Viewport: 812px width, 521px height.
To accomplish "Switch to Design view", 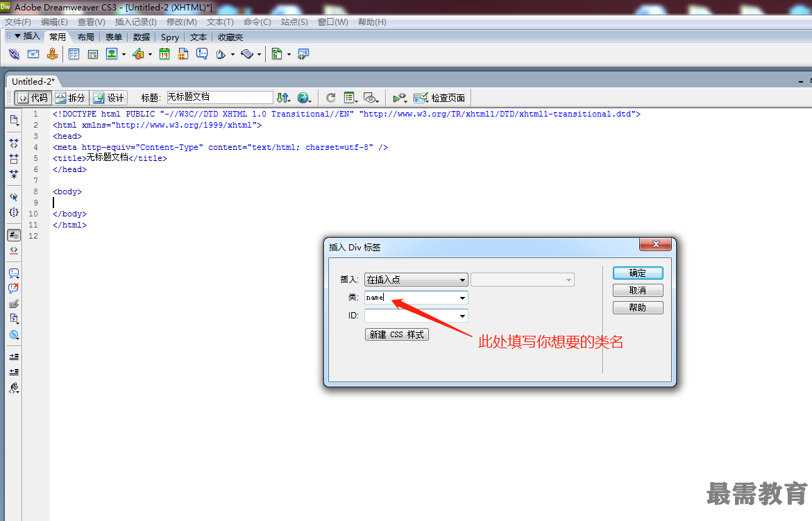I will pos(109,97).
